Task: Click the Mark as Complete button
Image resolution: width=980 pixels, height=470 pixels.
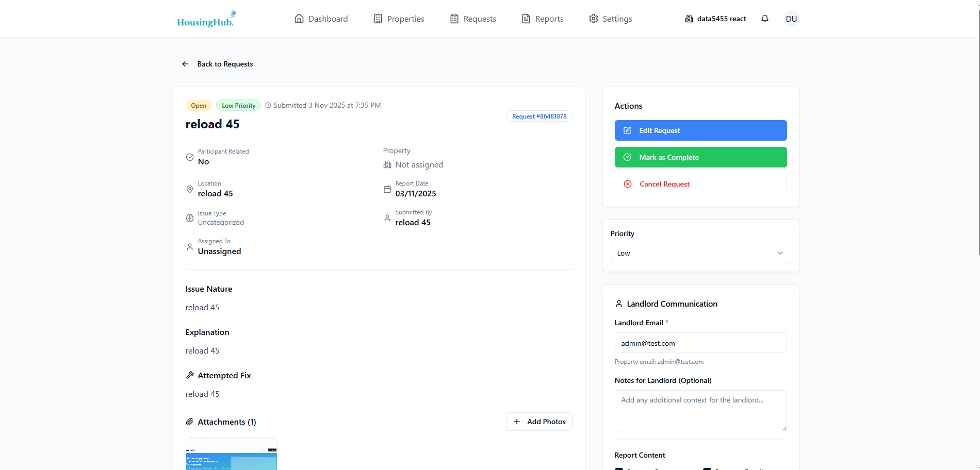Action: [x=700, y=157]
